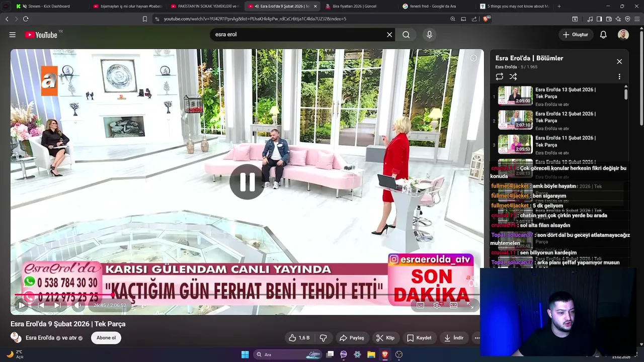The height and width of the screenshot is (362, 644).
Task: Pause the video with the center button
Action: (247, 182)
